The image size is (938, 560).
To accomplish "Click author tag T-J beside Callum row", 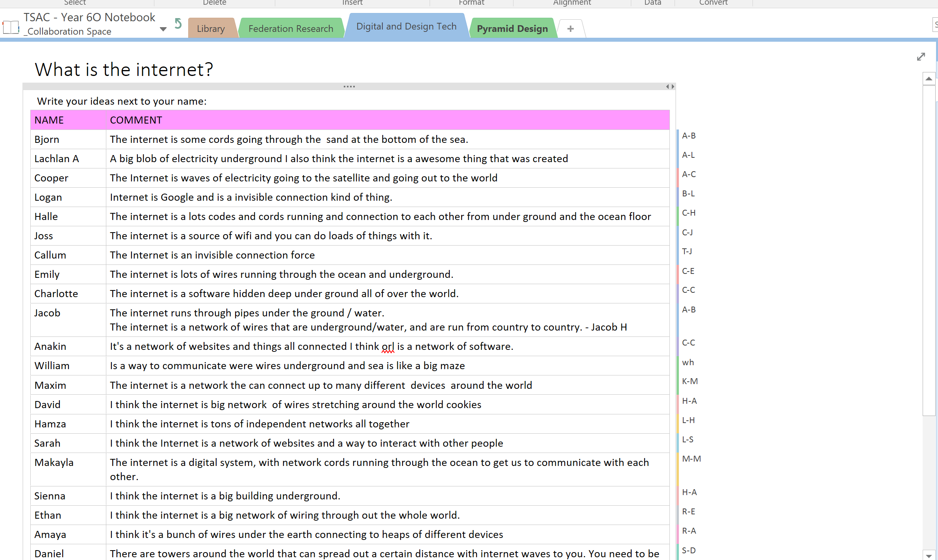I will [x=687, y=251].
